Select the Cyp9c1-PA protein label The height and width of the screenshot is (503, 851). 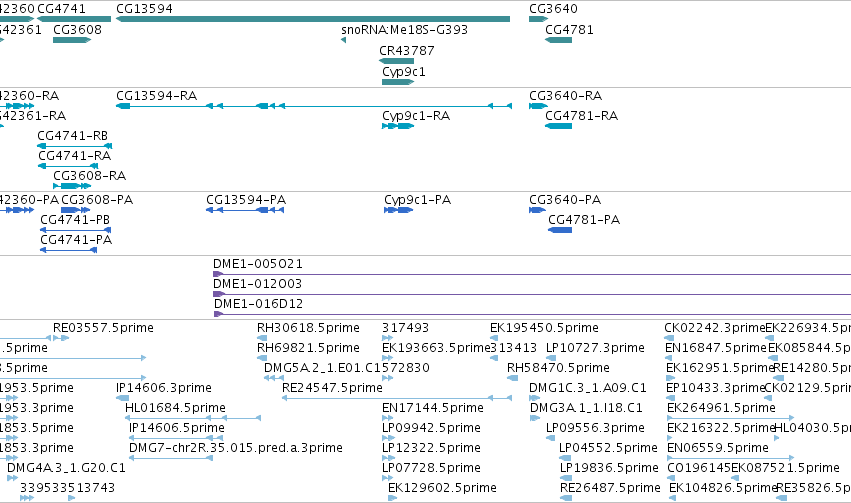click(x=418, y=200)
